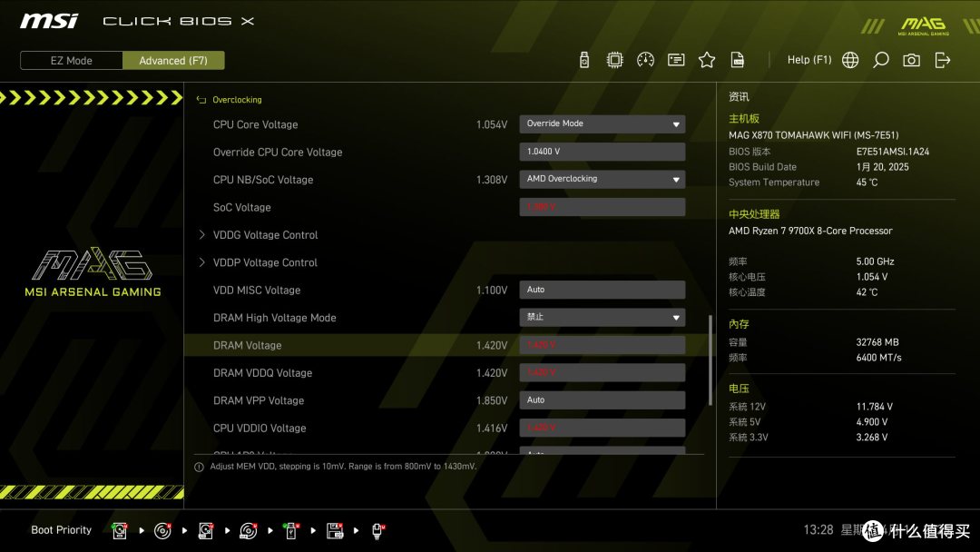
Task: Select the VDD MISC Voltage label
Action: (x=256, y=290)
